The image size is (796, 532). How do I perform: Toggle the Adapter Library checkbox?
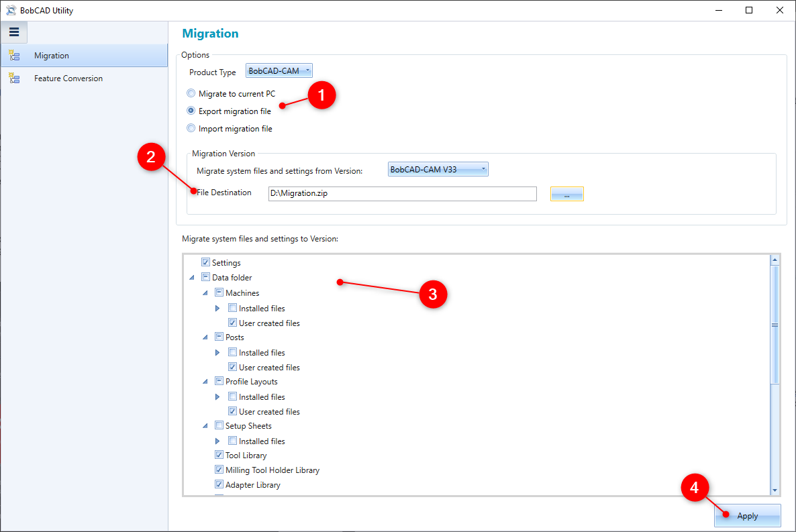point(219,484)
